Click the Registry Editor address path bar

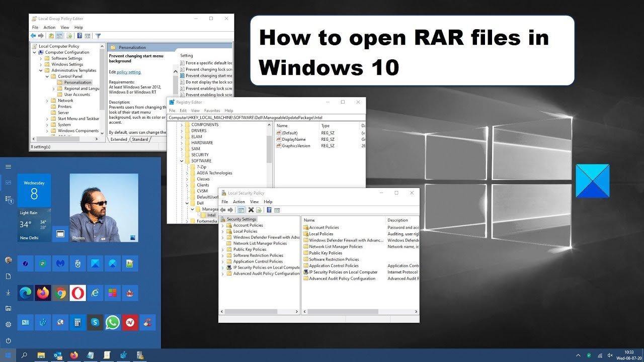point(266,117)
